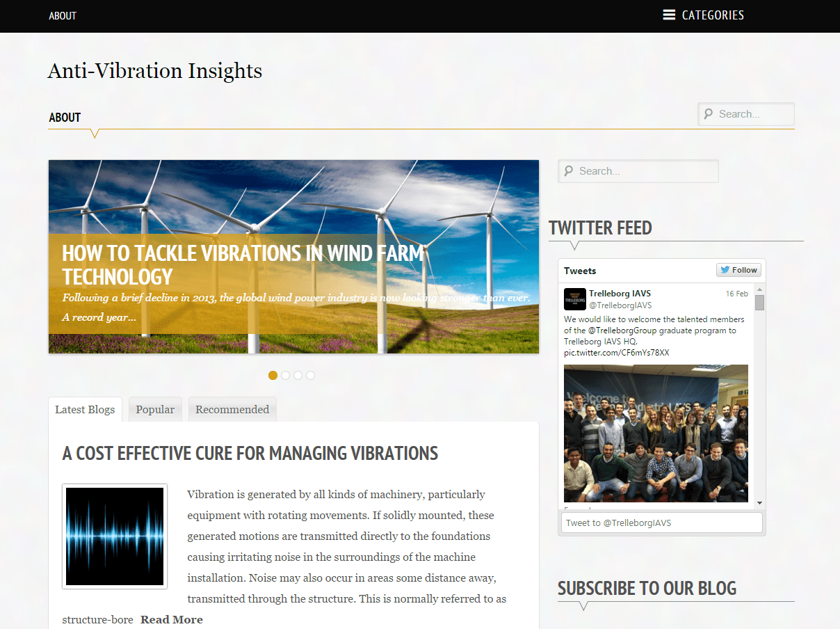Open the Anti-Vibration Insights site title
The image size is (840, 629).
point(155,71)
